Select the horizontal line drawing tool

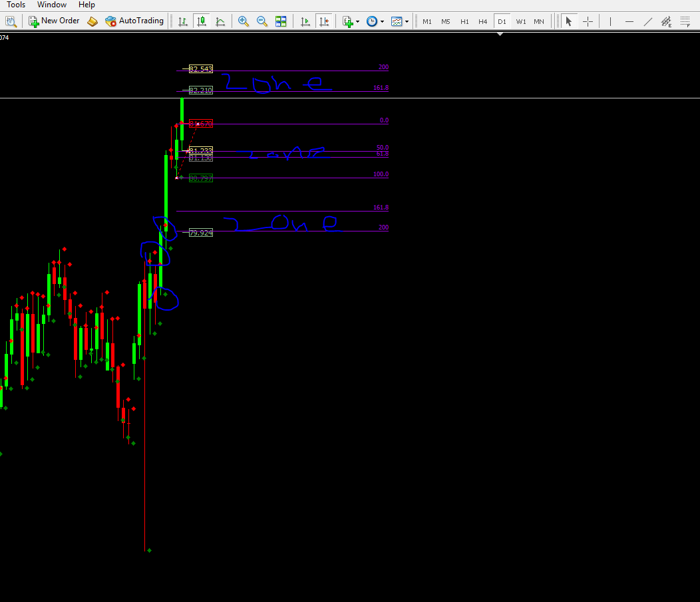tap(629, 21)
